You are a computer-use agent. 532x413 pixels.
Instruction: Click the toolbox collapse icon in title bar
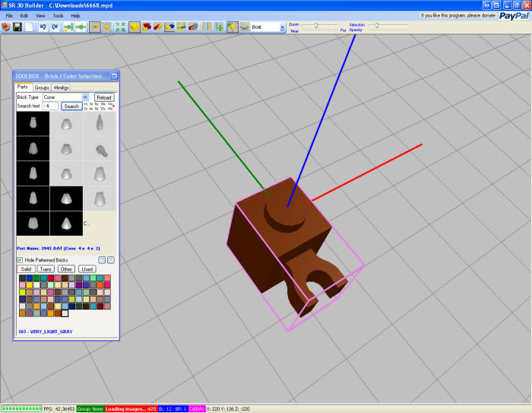tap(115, 76)
